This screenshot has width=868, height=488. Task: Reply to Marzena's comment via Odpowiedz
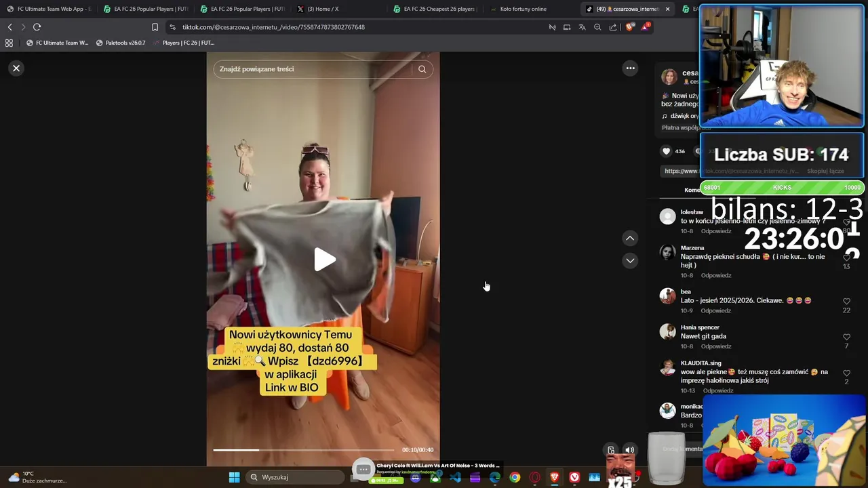pyautogui.click(x=716, y=275)
